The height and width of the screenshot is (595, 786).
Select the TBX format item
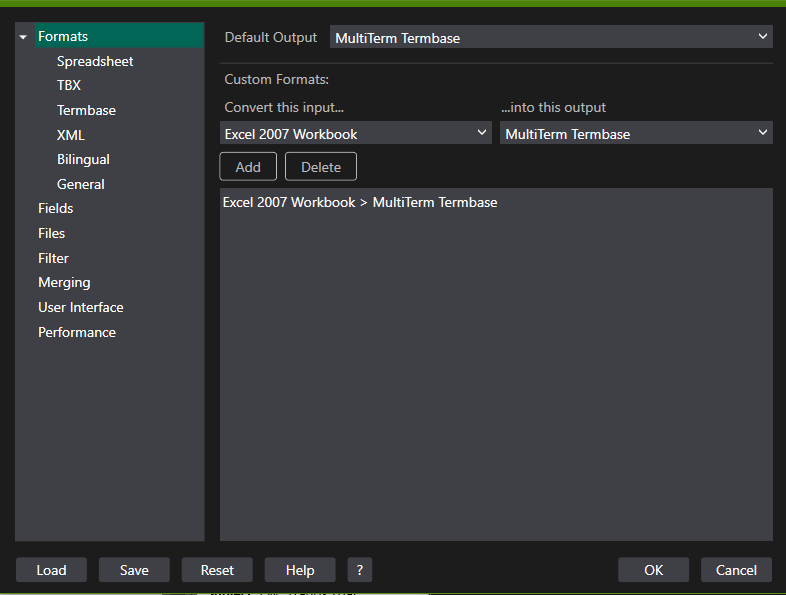[69, 86]
